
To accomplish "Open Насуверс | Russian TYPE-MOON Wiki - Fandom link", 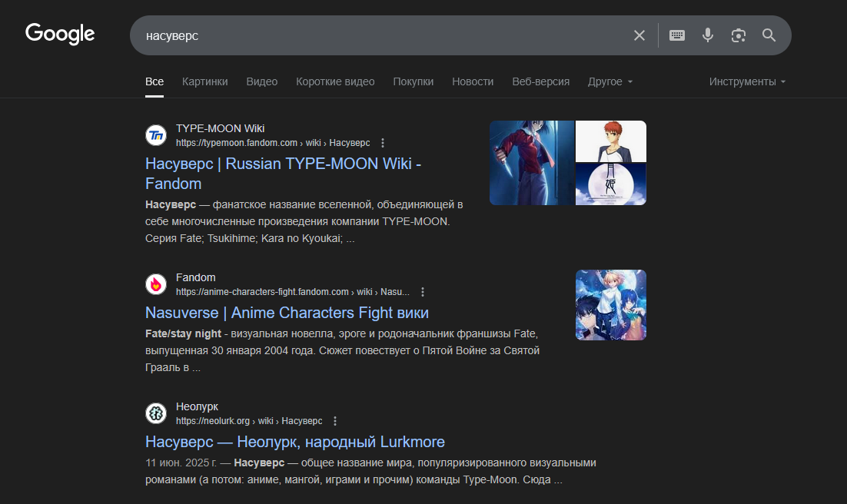I will [x=283, y=174].
